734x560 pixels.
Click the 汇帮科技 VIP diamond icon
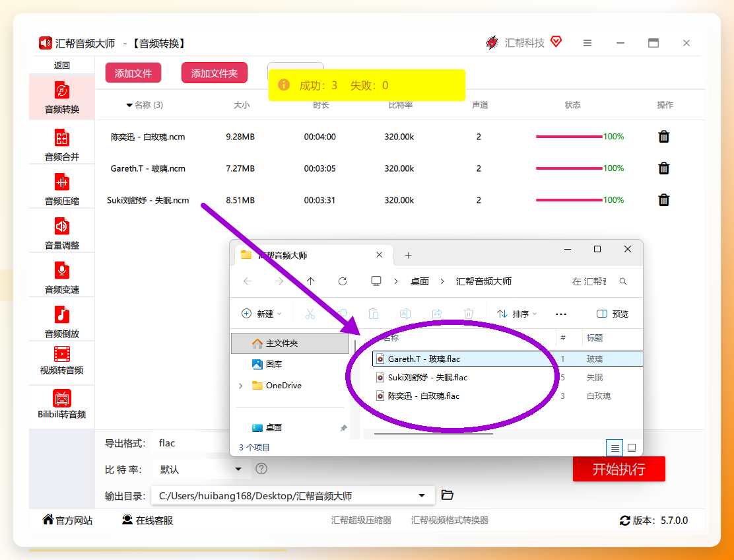pyautogui.click(x=556, y=42)
